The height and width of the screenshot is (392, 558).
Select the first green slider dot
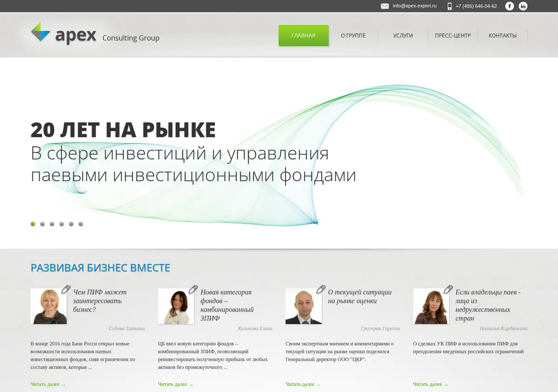click(x=33, y=224)
